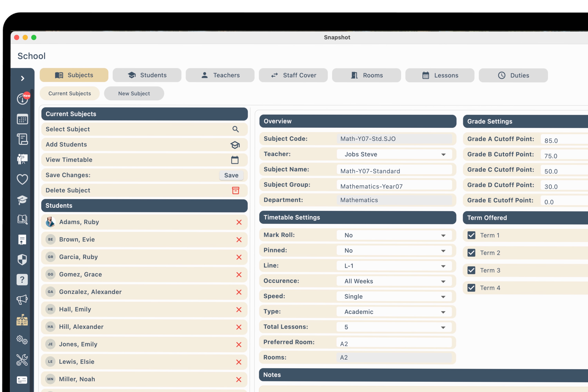The width and height of the screenshot is (588, 392).
Task: Click the Subject Group input field
Action: (x=394, y=185)
